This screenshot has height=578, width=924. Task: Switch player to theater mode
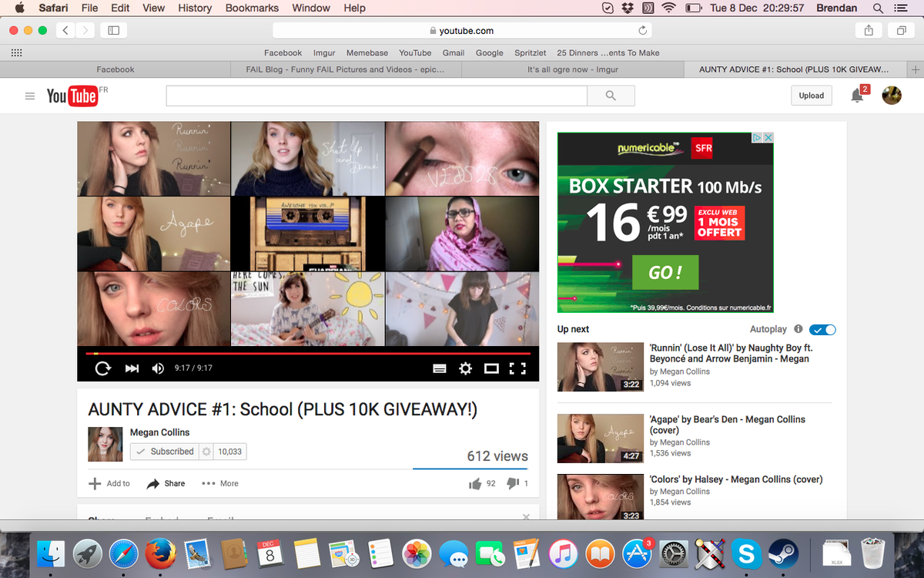491,368
